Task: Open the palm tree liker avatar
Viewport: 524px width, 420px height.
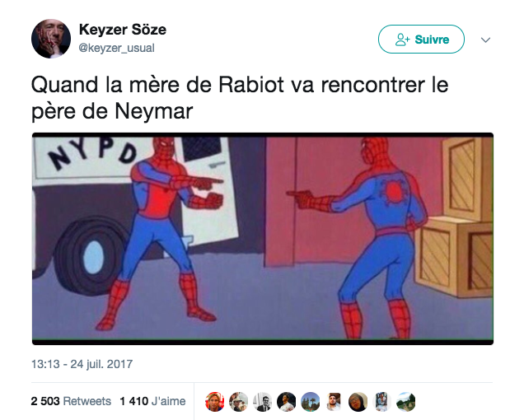Action: (310, 402)
